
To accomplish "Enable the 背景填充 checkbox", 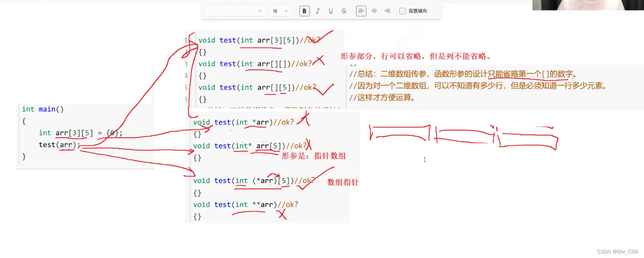I will pos(403,11).
